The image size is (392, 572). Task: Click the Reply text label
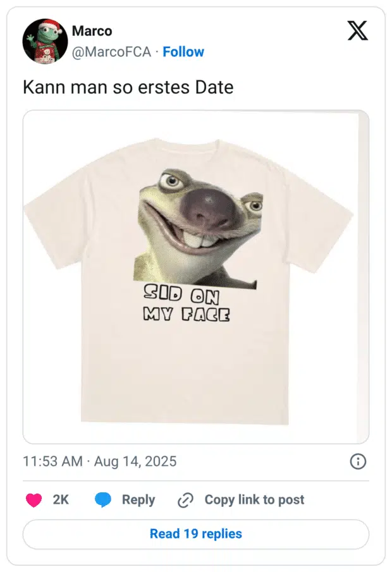138,500
